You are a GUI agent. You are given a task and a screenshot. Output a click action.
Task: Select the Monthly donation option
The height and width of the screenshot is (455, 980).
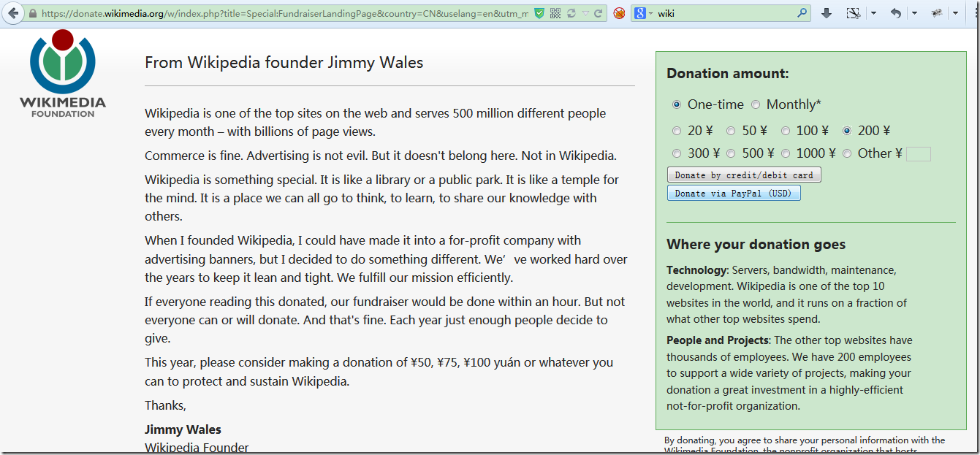[x=756, y=104]
